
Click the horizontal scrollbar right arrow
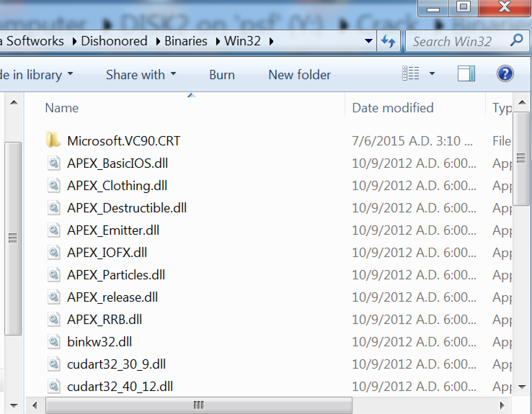coord(502,406)
